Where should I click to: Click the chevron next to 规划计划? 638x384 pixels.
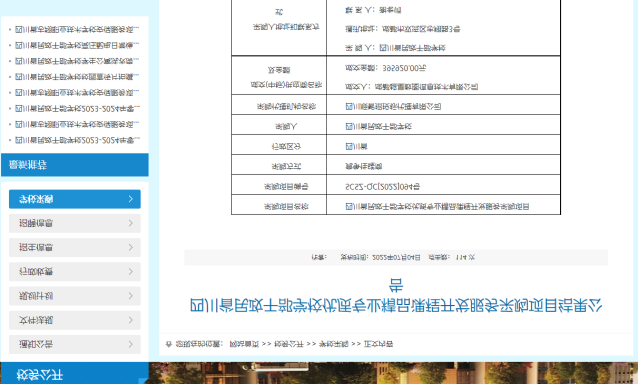[131, 296]
